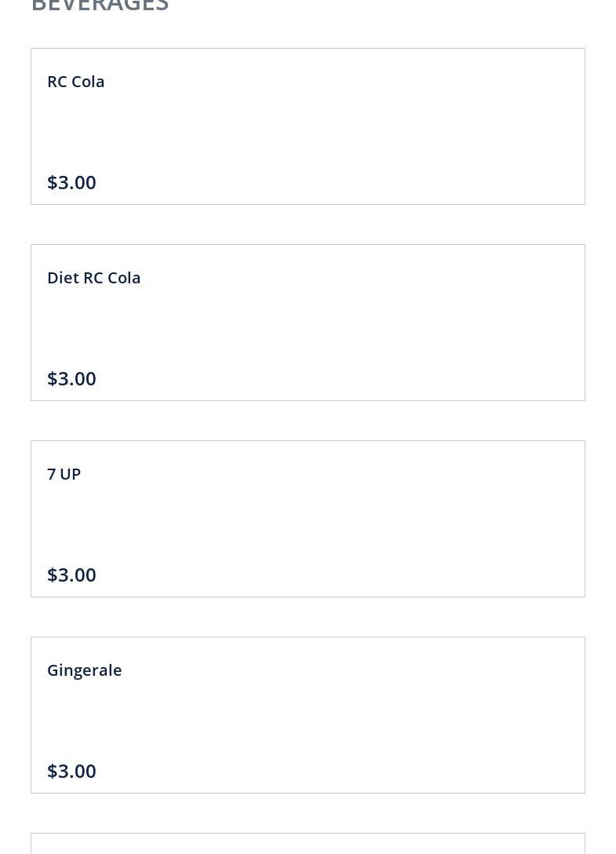Click the BEVERAGES section heading
This screenshot has width=616, height=854.
100,6
